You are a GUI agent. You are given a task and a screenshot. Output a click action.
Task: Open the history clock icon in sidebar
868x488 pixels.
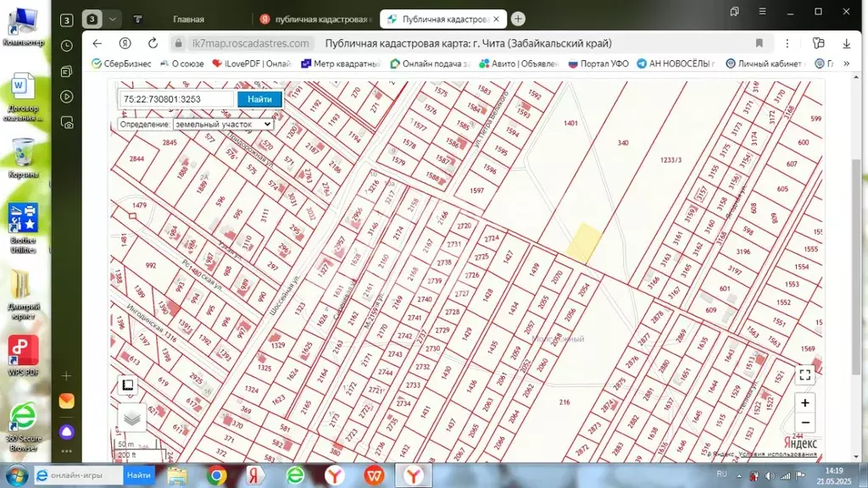tap(66, 46)
